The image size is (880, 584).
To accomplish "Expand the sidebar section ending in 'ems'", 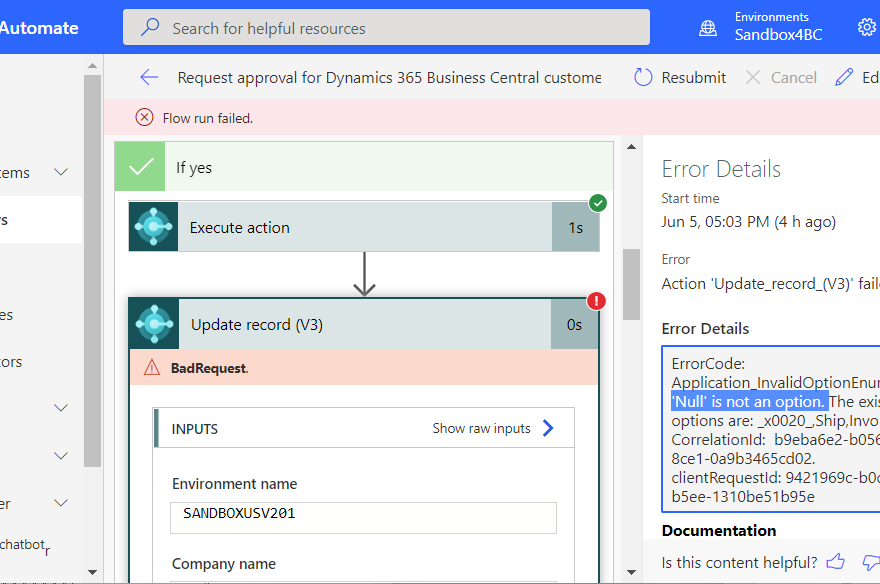I will click(x=61, y=172).
